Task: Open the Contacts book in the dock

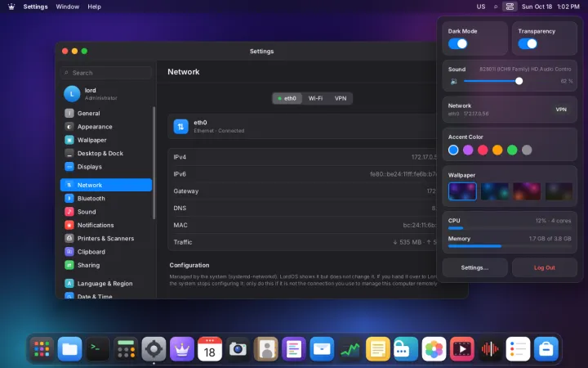Action: tap(266, 349)
